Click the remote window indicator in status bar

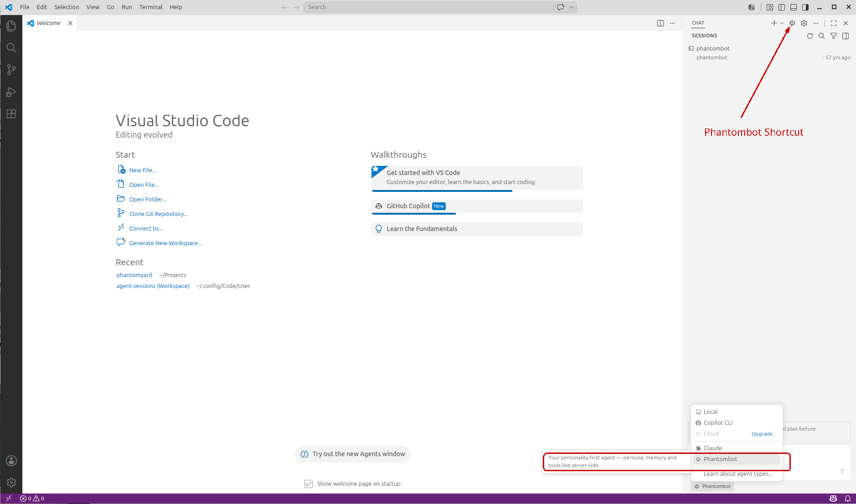8,499
